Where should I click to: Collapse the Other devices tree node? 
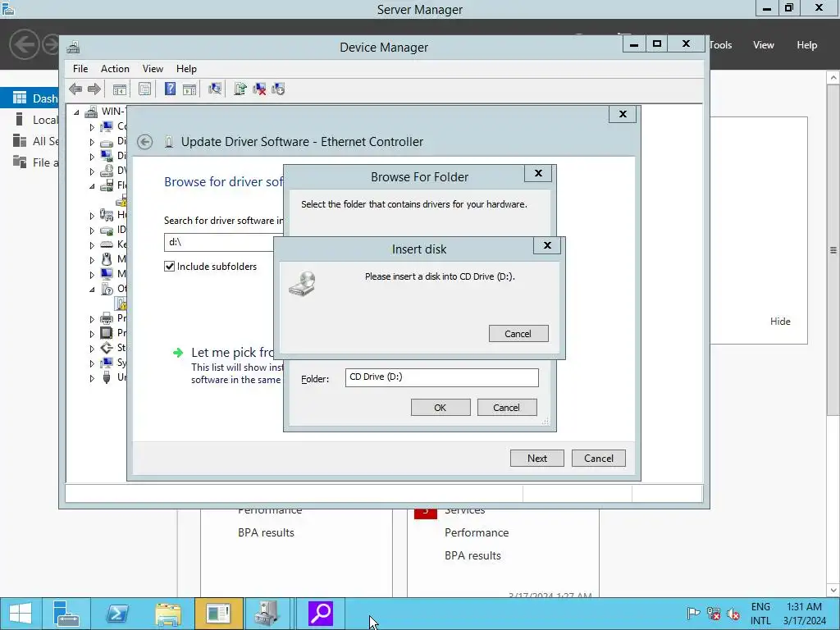(x=92, y=290)
